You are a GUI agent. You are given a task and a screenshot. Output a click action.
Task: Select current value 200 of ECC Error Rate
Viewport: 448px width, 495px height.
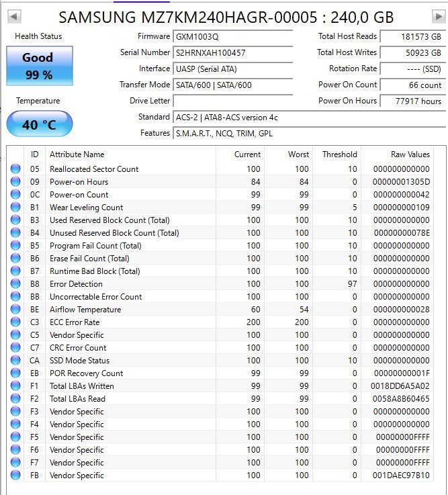click(253, 322)
